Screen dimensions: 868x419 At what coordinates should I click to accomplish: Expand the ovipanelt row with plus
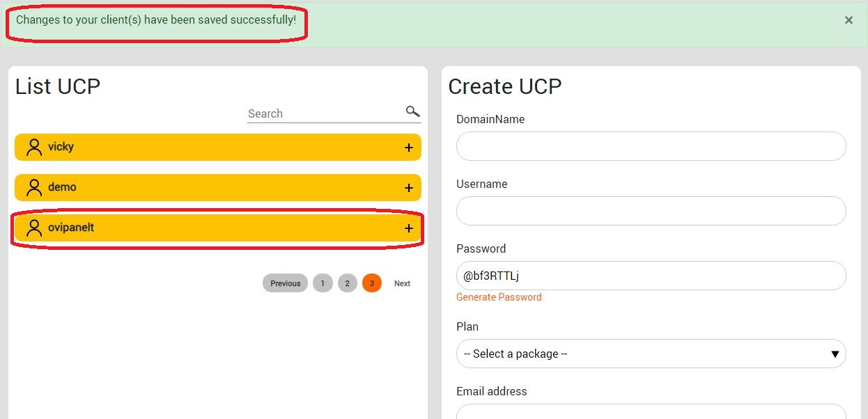click(409, 228)
